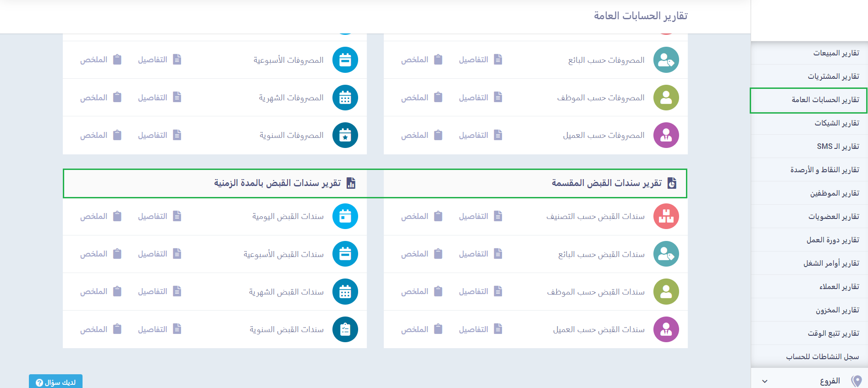Click the لديك سؤال help button
The width and height of the screenshot is (868, 388).
[55, 382]
